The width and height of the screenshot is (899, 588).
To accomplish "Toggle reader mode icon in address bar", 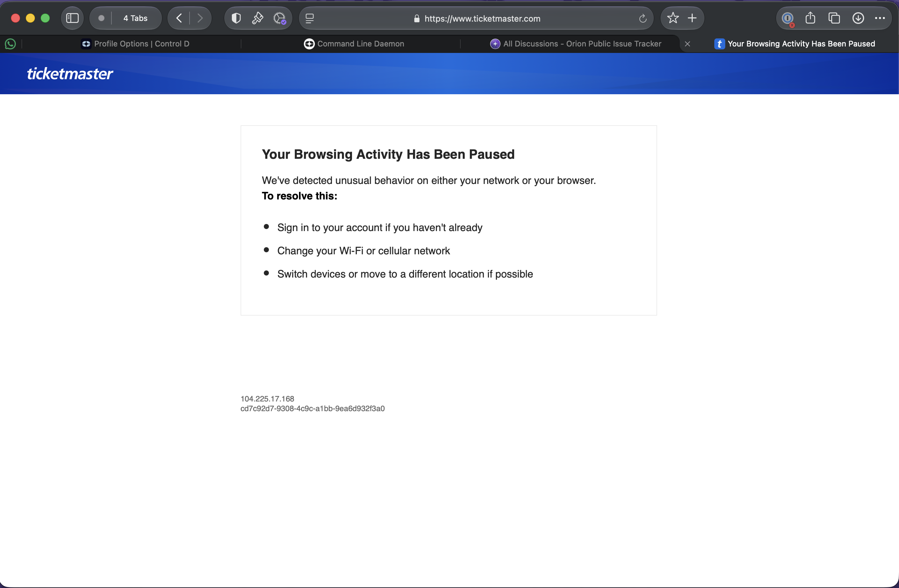I will (x=309, y=18).
